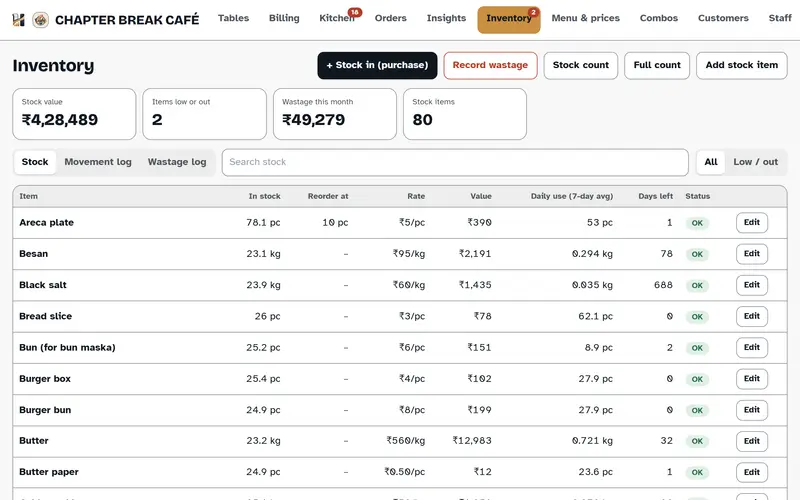This screenshot has height=500, width=800.
Task: Edit the Bun (for bun maska) row
Action: (x=752, y=347)
